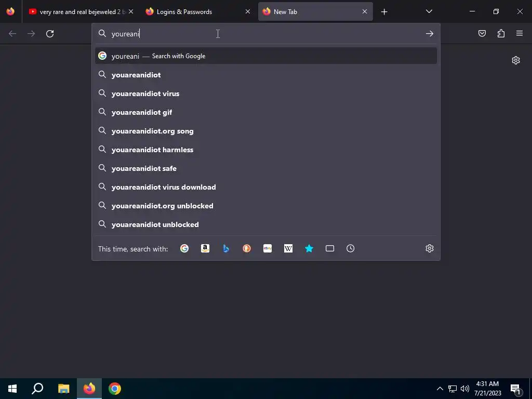Search history using the clock icon
This screenshot has height=399, width=532.
point(351,248)
